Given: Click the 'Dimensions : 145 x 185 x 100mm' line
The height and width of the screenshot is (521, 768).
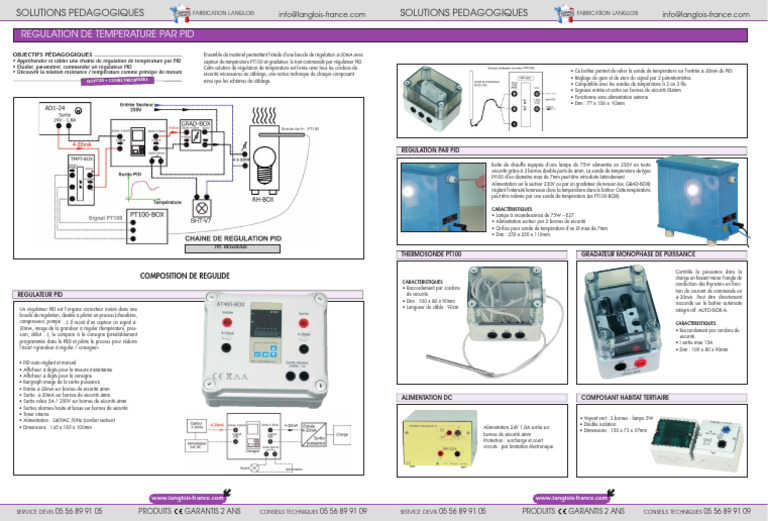Looking at the screenshot, I should (x=57, y=427).
